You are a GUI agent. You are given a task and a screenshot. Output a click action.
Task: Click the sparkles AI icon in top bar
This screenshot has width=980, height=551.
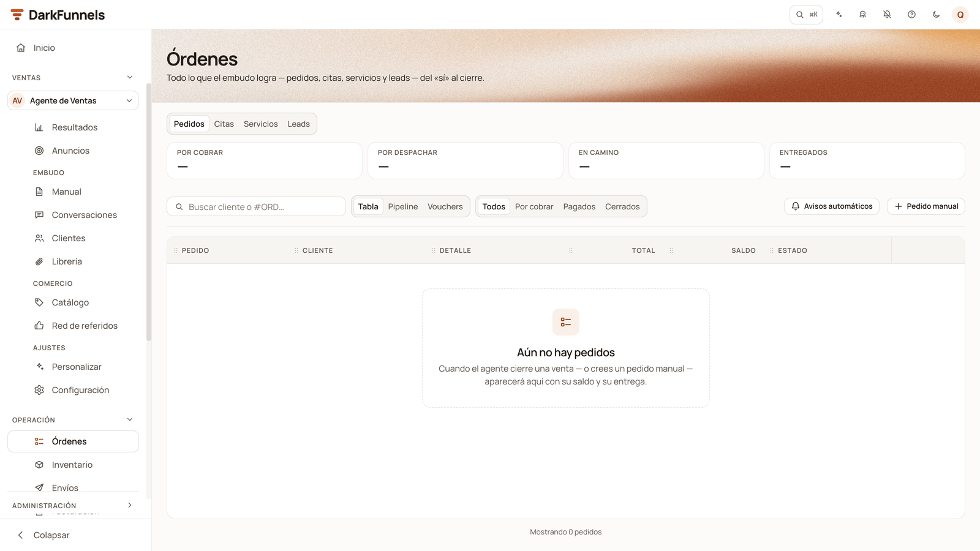(x=839, y=15)
